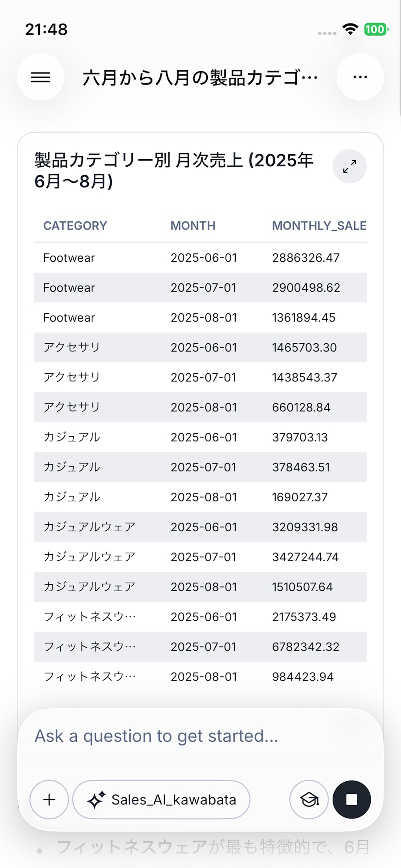Select the カジュアル 2025-06-01 row
This screenshot has width=401, height=868.
click(x=200, y=437)
